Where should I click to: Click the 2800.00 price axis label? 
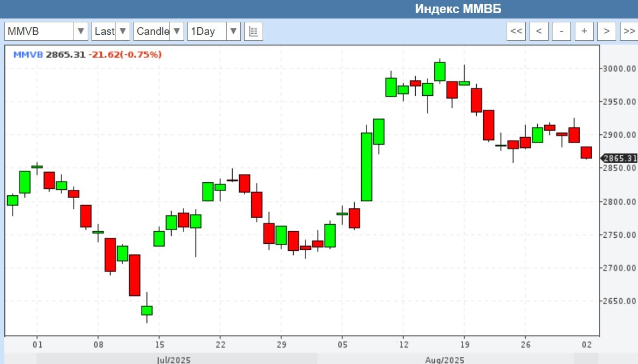point(619,201)
